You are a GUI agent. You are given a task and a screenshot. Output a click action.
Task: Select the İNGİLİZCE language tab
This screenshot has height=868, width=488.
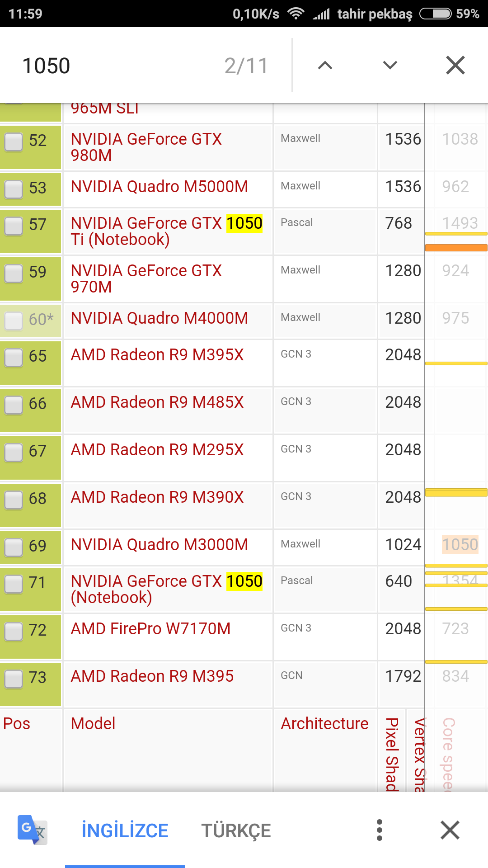[x=125, y=831]
